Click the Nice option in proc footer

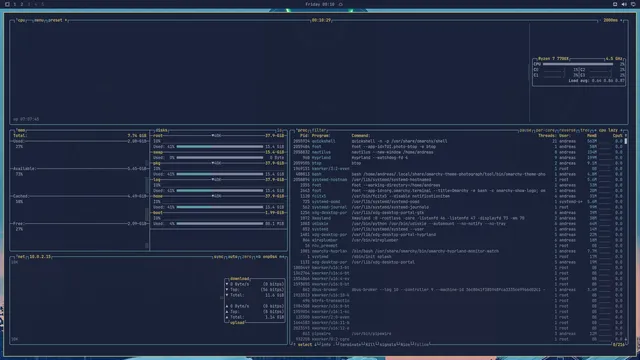point(405,344)
